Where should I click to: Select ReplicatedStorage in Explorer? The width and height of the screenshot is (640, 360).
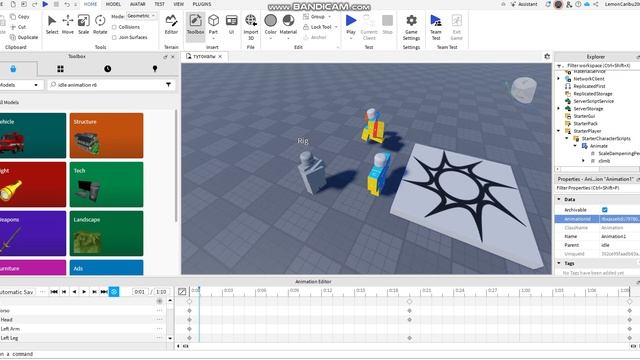(x=593, y=94)
